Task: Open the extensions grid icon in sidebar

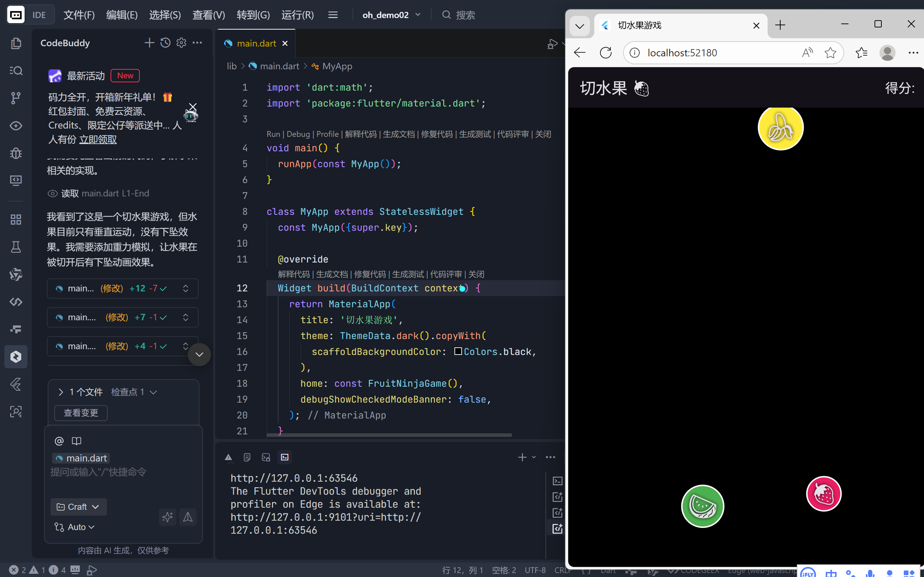Action: tap(16, 220)
